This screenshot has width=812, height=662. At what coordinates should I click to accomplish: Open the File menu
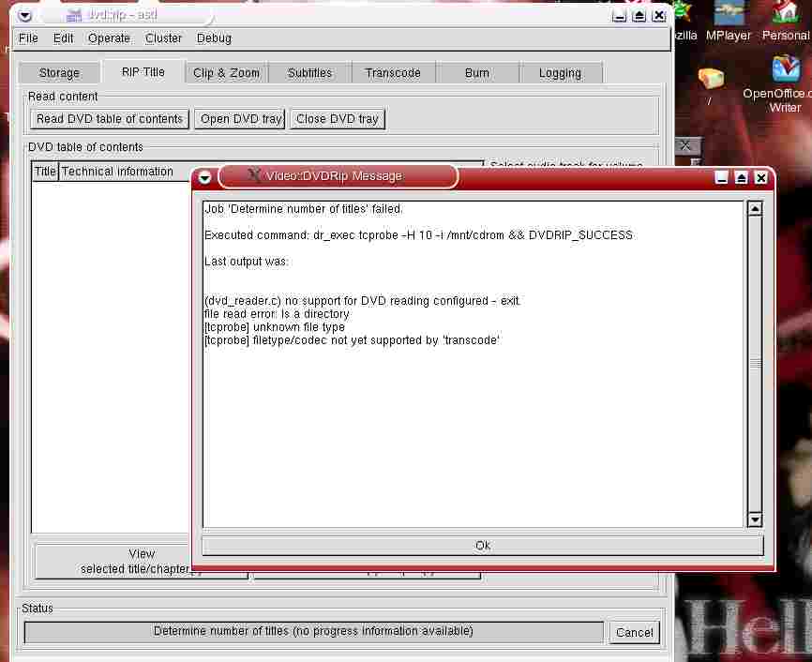(x=28, y=38)
